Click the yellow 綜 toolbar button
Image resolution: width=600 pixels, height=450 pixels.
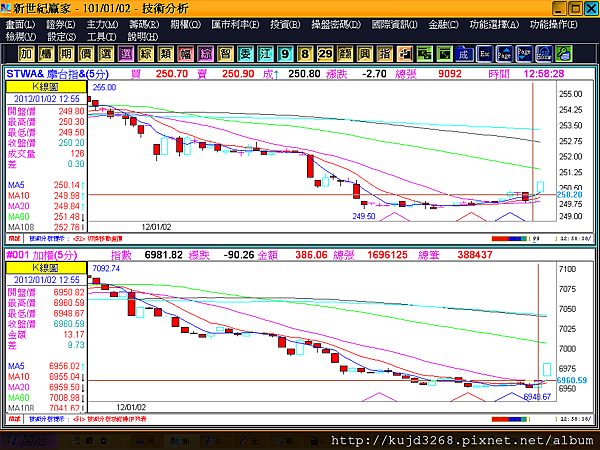(x=145, y=54)
